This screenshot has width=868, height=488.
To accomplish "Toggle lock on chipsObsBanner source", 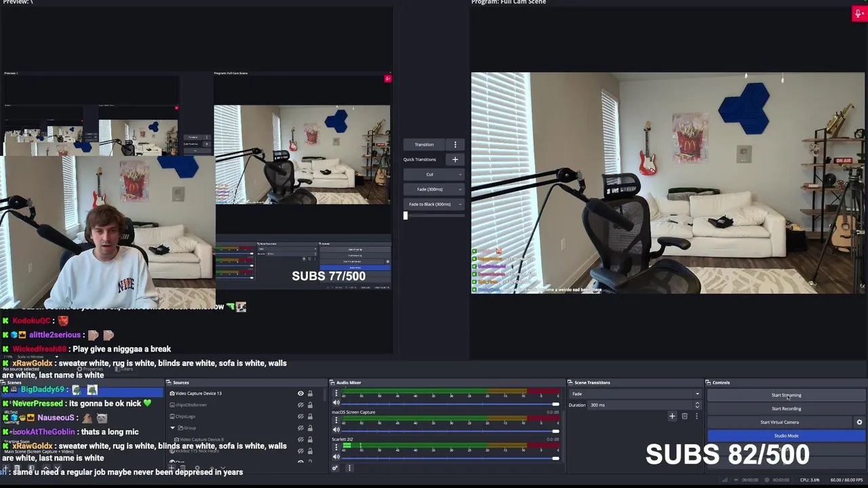I will (310, 405).
